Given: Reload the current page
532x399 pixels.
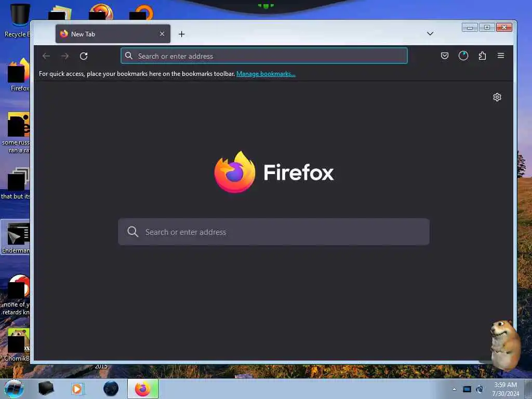Looking at the screenshot, I should point(84,56).
